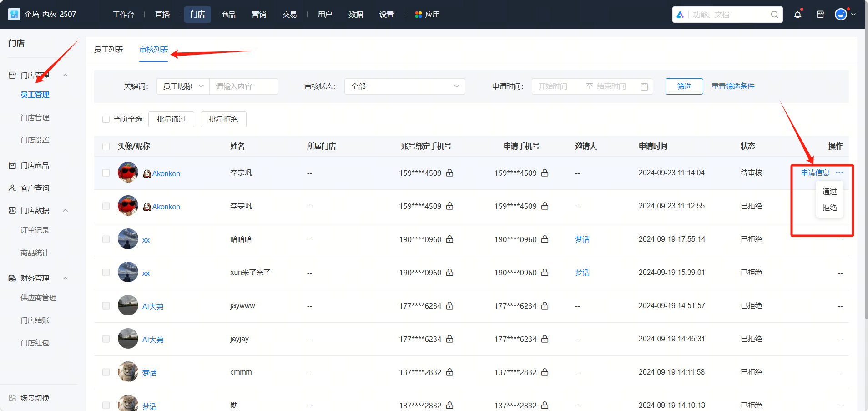Tick the table header select-all checkbox
The width and height of the screenshot is (868, 411).
pos(106,147)
